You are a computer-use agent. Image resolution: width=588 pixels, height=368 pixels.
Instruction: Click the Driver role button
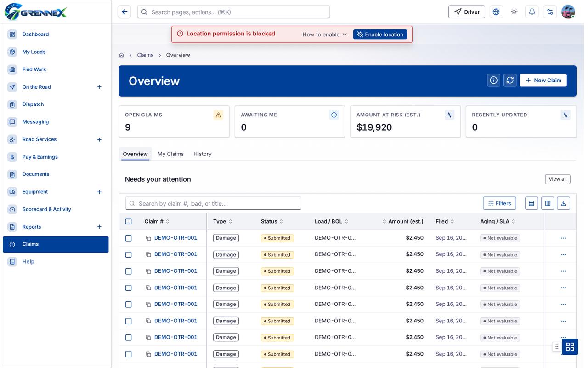[467, 12]
